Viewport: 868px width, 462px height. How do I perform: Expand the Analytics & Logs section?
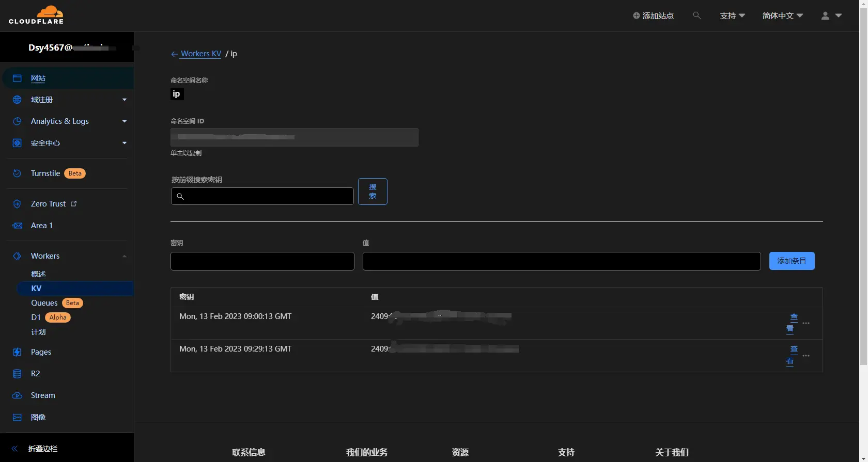tap(124, 121)
